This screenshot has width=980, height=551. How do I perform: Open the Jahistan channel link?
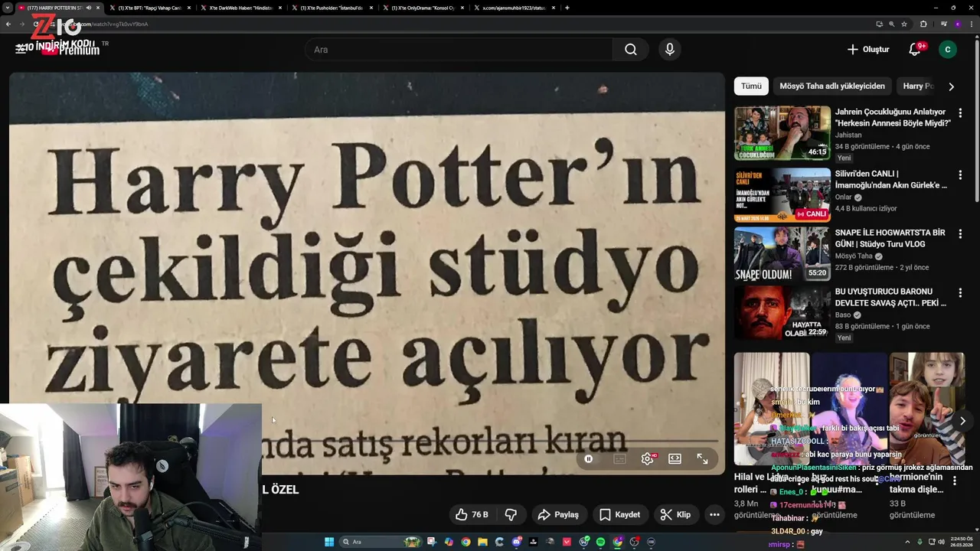coord(848,135)
